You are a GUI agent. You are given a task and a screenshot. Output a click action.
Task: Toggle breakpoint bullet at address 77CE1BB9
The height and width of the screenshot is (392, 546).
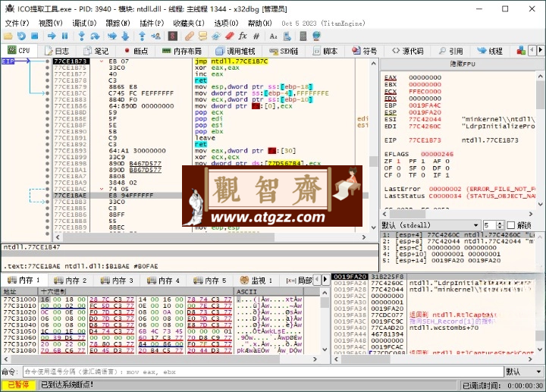[47, 227]
